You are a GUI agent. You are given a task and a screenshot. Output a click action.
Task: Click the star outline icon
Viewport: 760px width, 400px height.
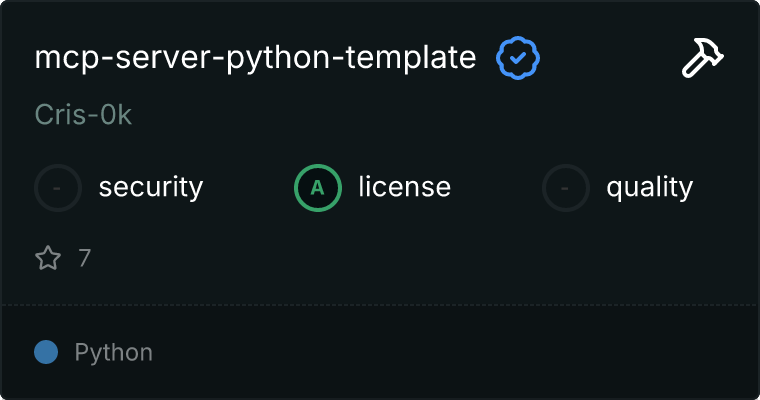click(x=48, y=259)
